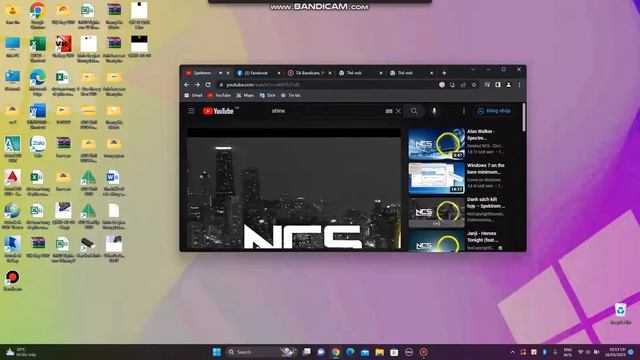The width and height of the screenshot is (640, 360).
Task: Open the Alan Walker - Spectre suggested video
Action: (x=436, y=144)
